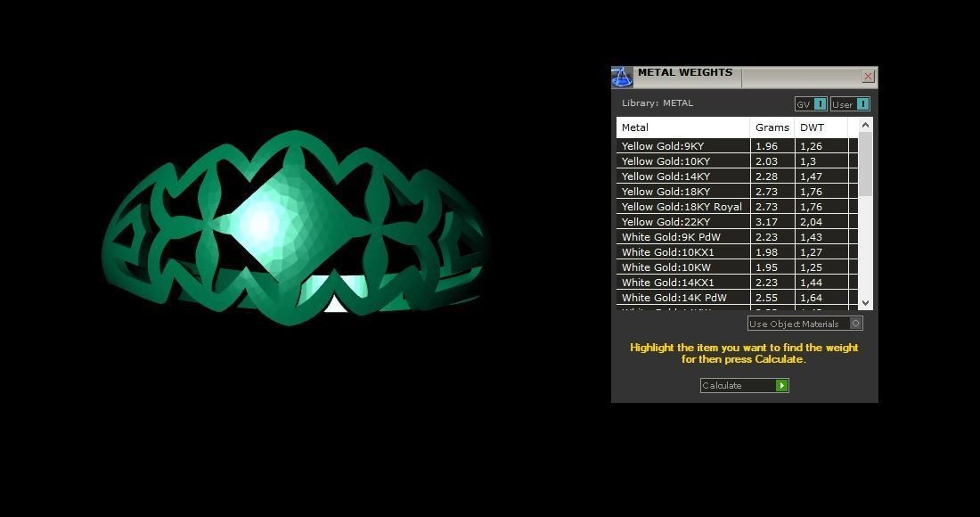Click the metal list scrollbar thumb
The image size is (980, 517).
[x=866, y=164]
